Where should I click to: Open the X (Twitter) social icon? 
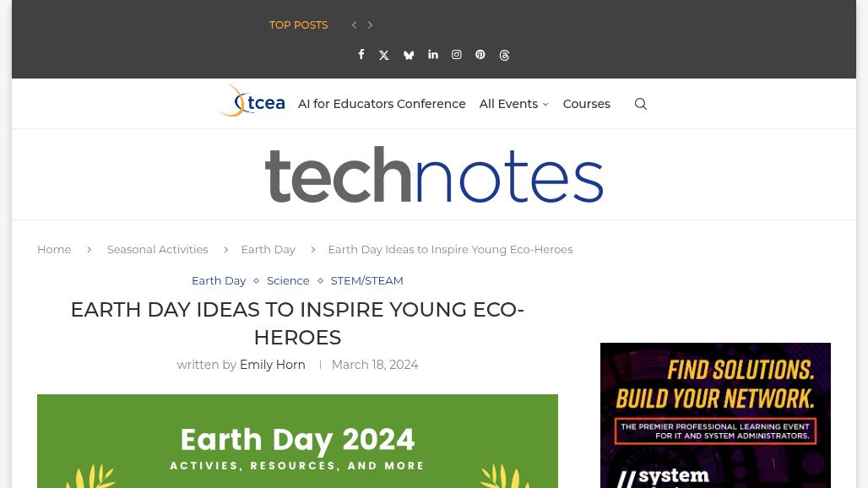[383, 55]
